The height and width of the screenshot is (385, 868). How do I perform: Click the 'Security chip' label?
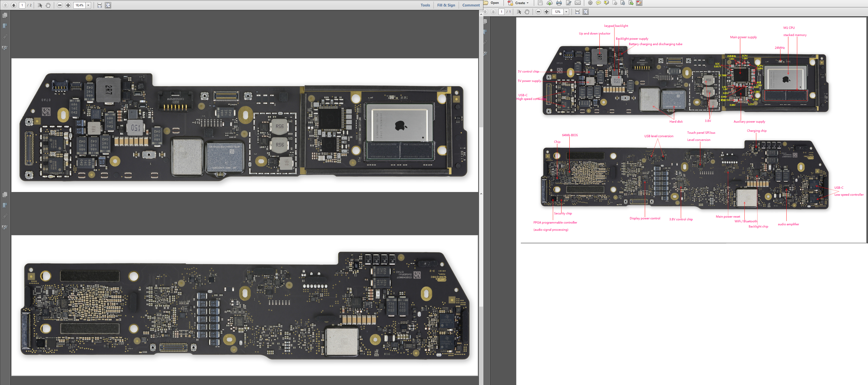(x=563, y=213)
